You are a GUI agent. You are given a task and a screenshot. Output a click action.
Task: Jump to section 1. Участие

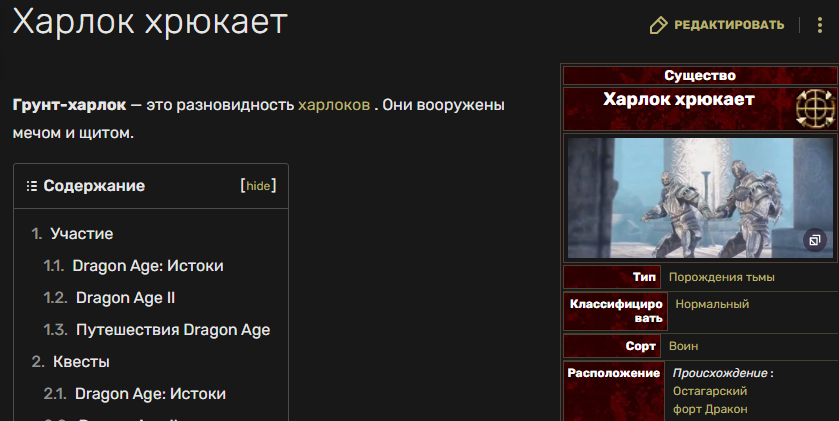(72, 234)
